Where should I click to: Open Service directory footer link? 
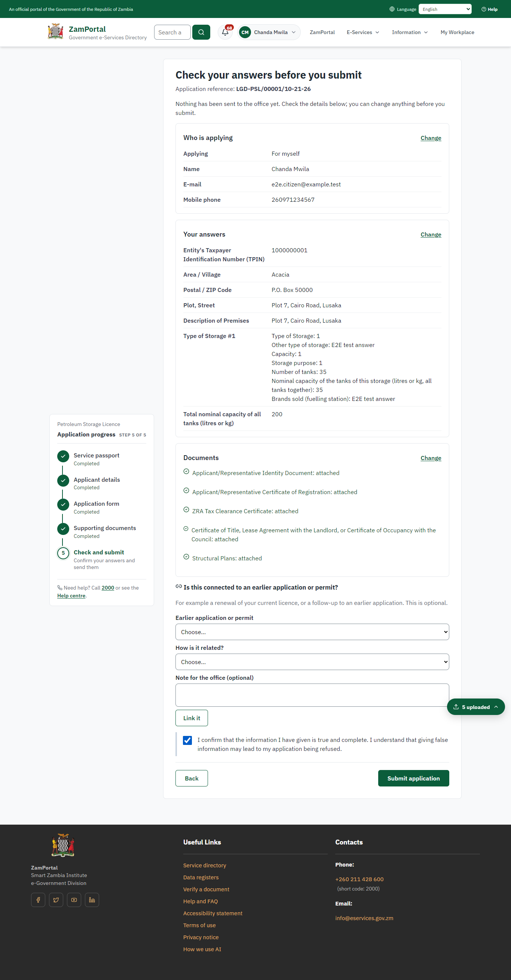pos(205,865)
